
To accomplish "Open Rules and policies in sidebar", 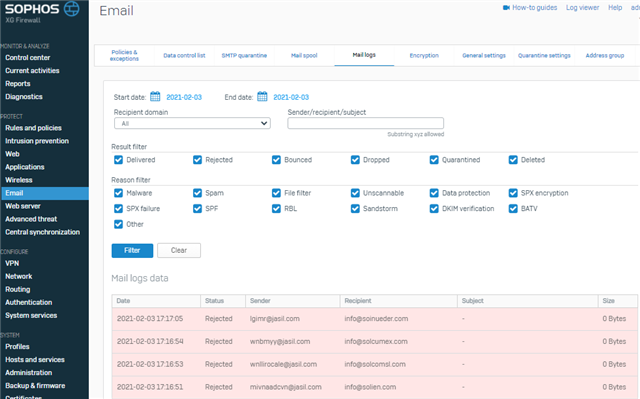I will [x=33, y=128].
